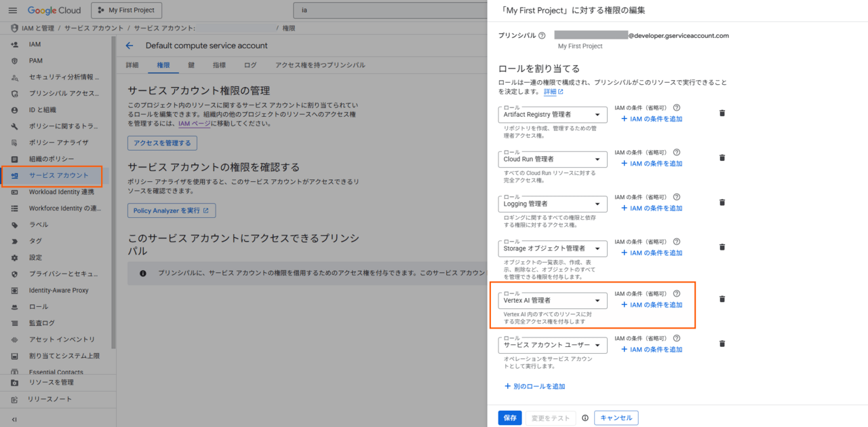Screen dimensions: 868x427
Task: Remove Cloud Run 管理者 role via trash icon
Action: [722, 158]
